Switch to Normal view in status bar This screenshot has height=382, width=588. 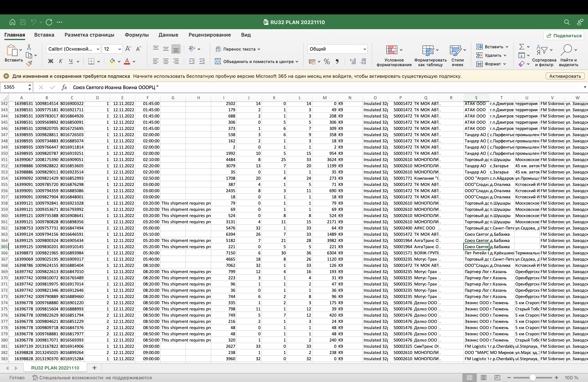click(470, 378)
